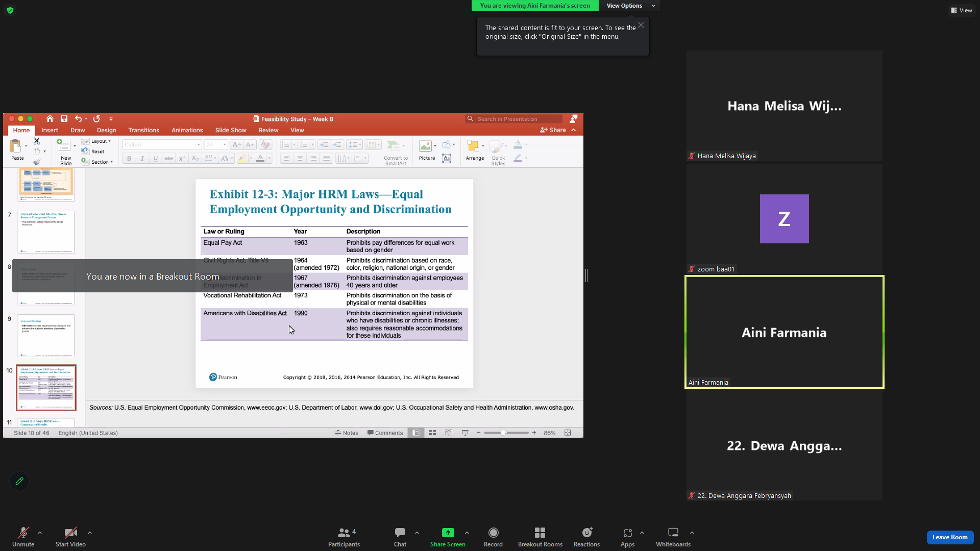980x551 pixels.
Task: Open the Slide Show ribbon tab
Action: click(x=231, y=130)
